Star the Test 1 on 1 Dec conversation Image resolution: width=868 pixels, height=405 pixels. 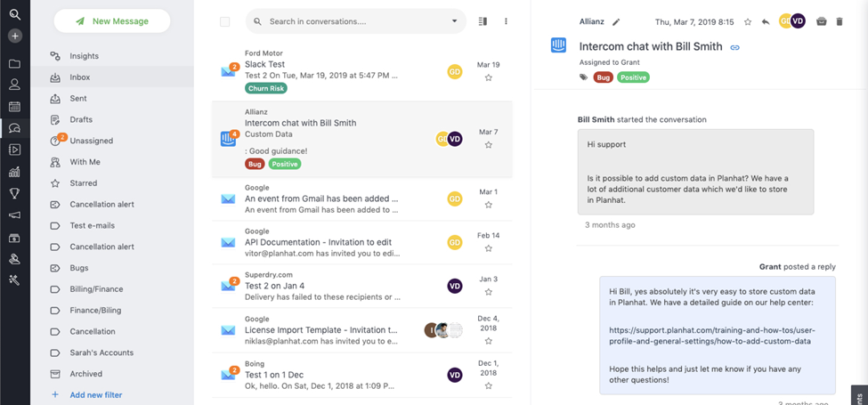[x=488, y=385]
